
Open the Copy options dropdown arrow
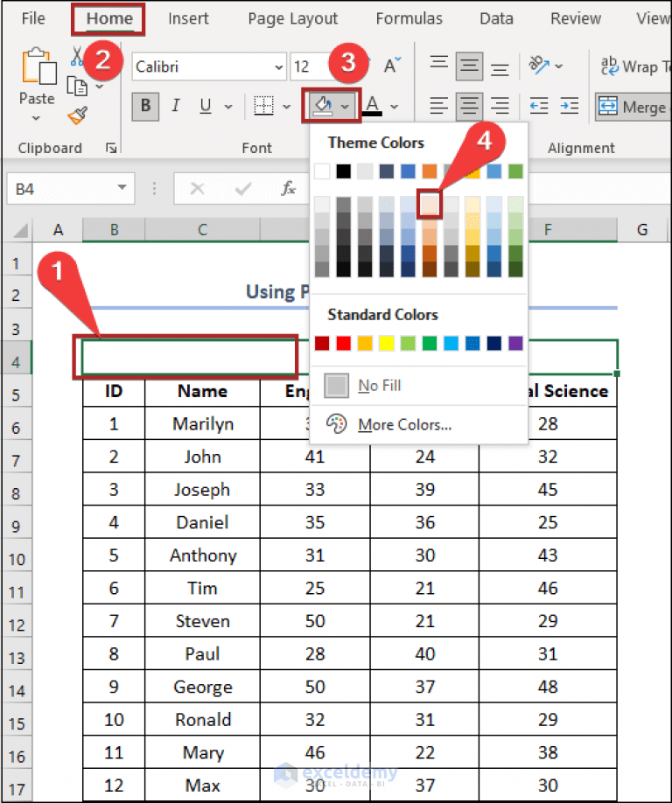click(x=100, y=87)
